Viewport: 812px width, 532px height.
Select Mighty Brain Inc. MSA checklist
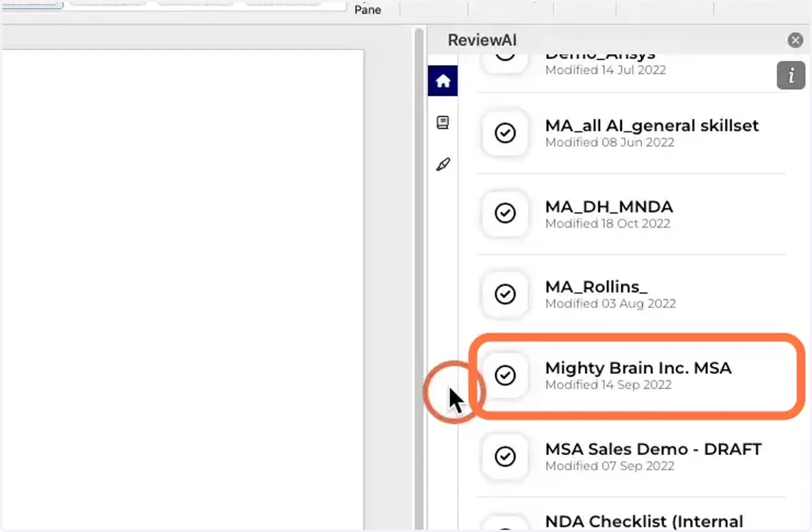tap(638, 368)
